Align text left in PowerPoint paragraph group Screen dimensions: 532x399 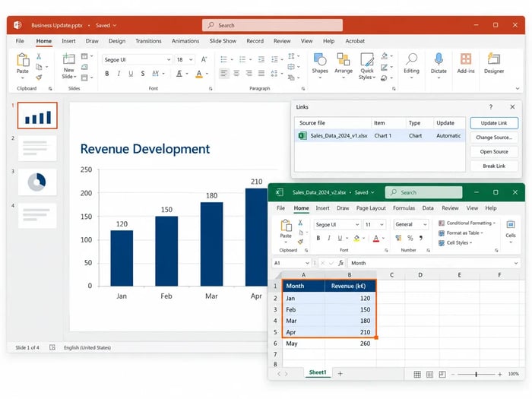pyautogui.click(x=223, y=73)
